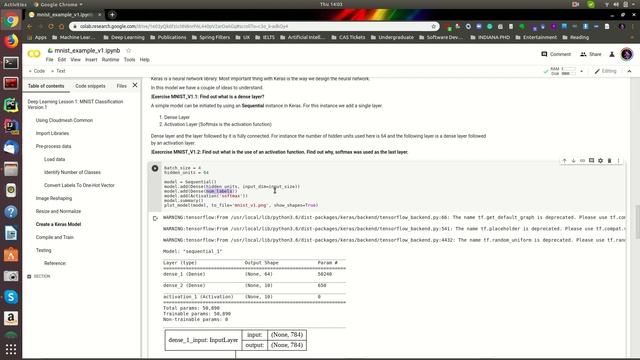640x360 pixels.
Task: Add a comment on the cell
Action: [591, 161]
